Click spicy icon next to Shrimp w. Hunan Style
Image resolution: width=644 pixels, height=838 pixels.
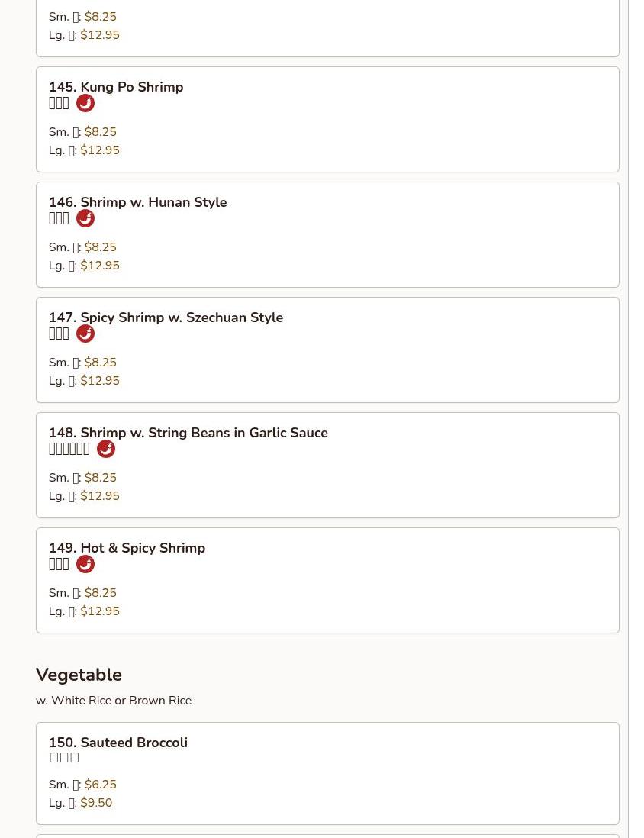[x=85, y=218]
